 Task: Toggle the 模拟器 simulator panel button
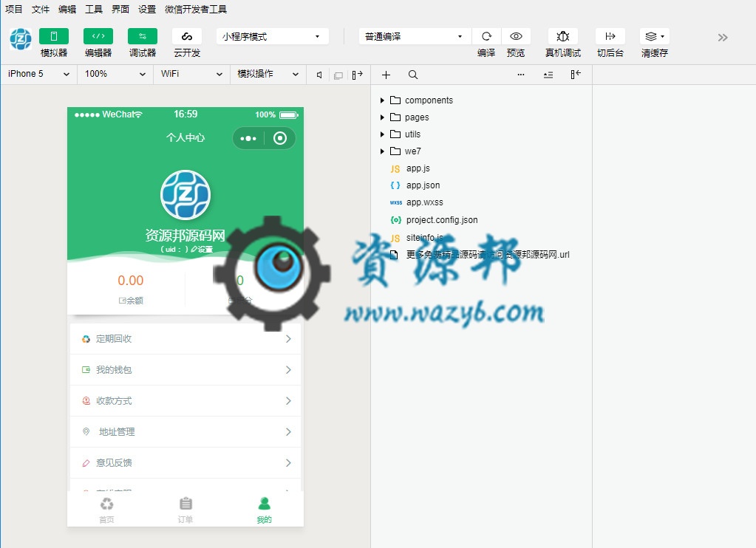pyautogui.click(x=53, y=37)
